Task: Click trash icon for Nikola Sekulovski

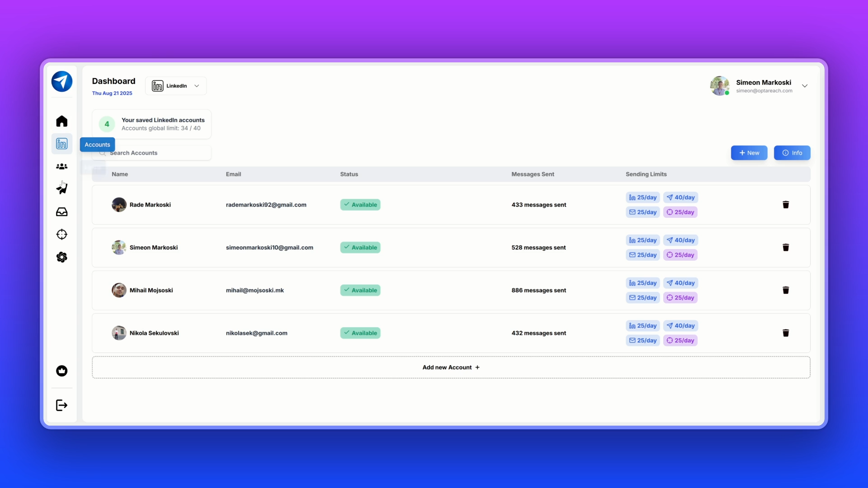Action: pyautogui.click(x=786, y=333)
